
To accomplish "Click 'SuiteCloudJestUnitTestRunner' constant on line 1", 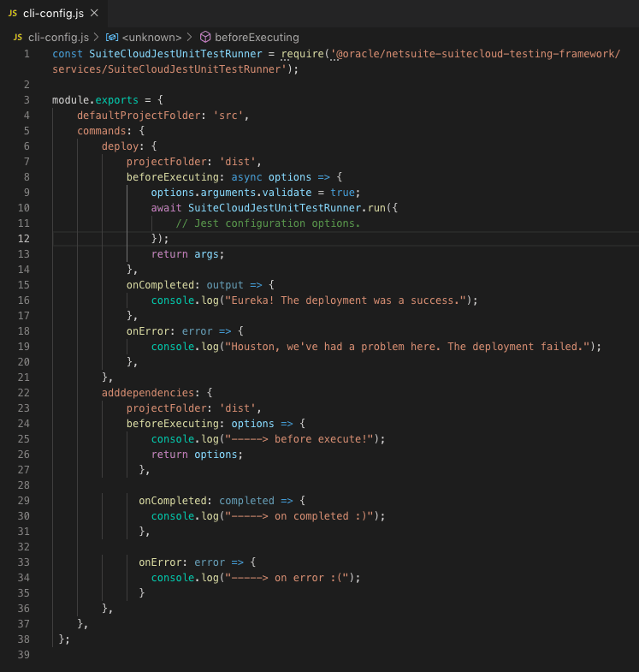I will (x=175, y=54).
